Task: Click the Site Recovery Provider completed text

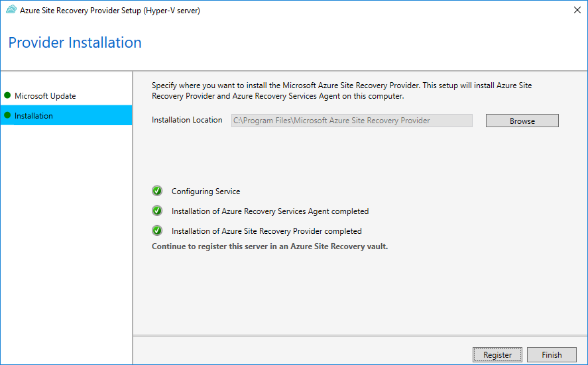Action: [x=266, y=231]
